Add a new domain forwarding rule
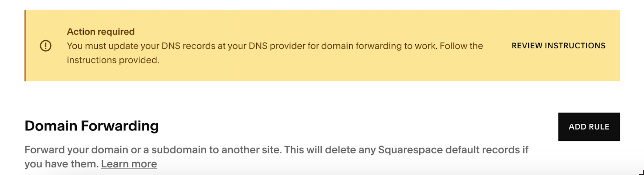644x175 pixels. tap(589, 127)
